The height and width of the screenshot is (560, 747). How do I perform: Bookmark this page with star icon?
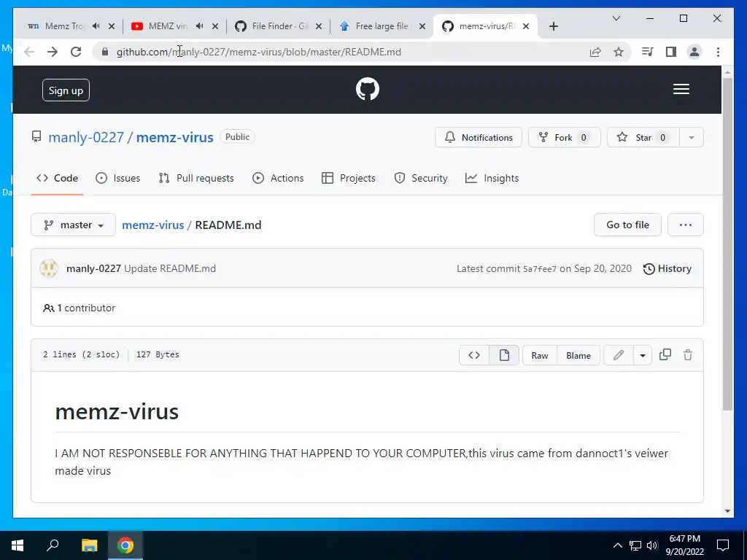(x=619, y=52)
